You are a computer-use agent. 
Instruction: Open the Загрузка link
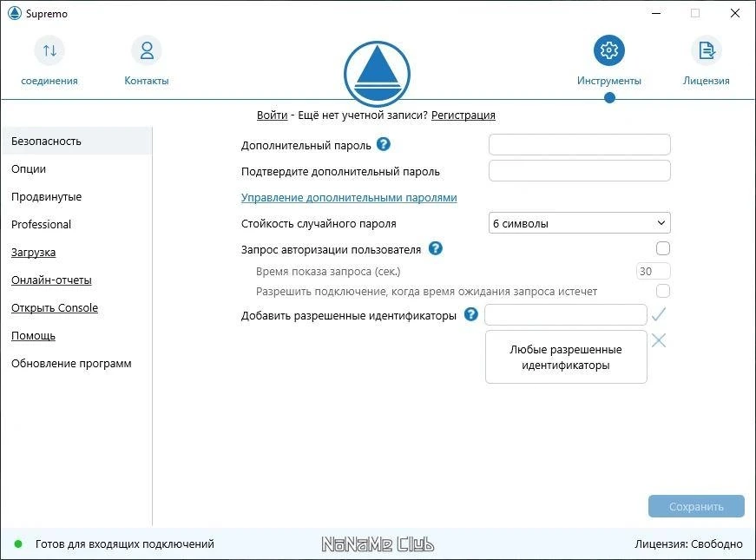click(33, 253)
